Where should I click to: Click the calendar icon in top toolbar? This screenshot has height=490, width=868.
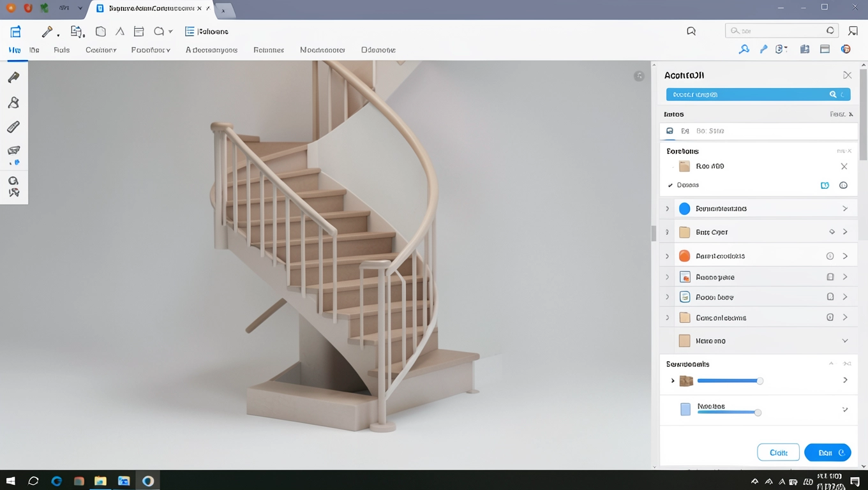coord(138,31)
